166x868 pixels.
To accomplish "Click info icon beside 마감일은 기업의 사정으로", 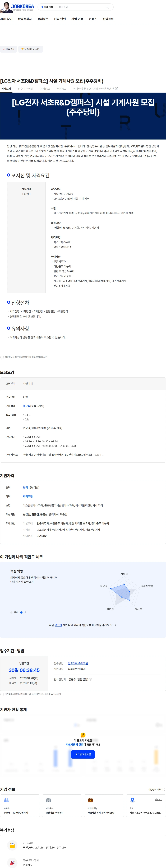I will tap(2, 694).
